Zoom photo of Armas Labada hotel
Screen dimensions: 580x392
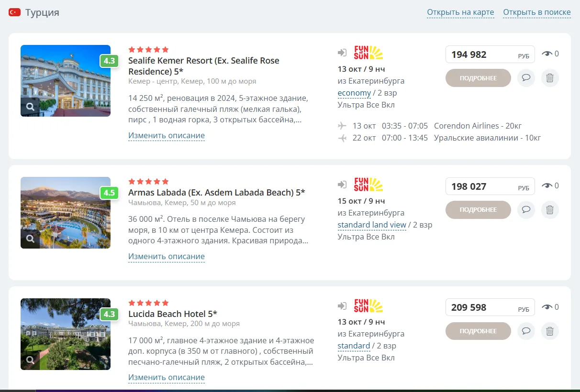click(30, 239)
